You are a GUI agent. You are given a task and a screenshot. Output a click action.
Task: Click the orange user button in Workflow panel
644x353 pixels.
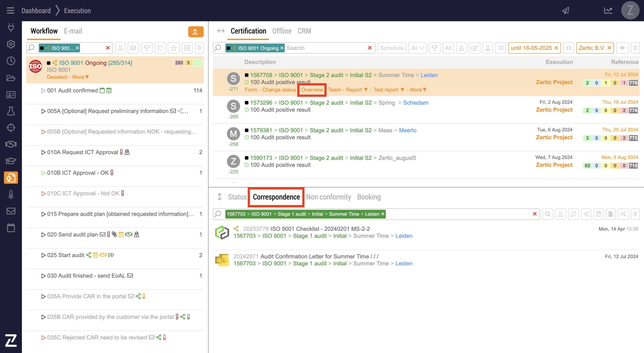[195, 32]
